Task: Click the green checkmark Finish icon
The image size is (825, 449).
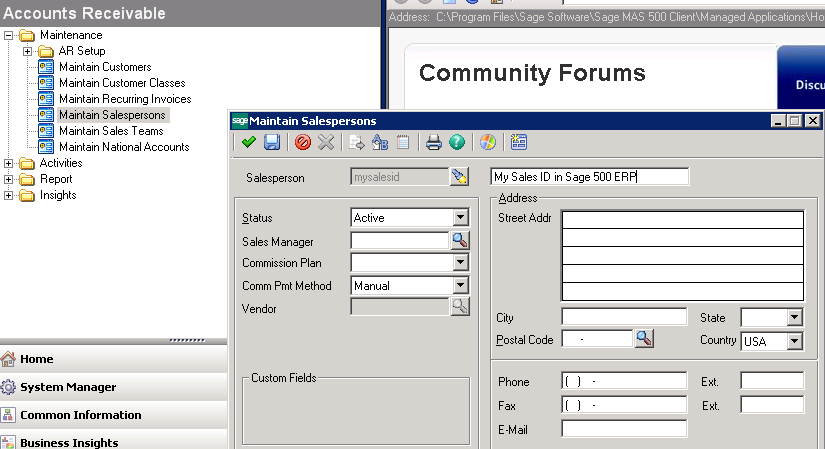Action: pyautogui.click(x=249, y=143)
